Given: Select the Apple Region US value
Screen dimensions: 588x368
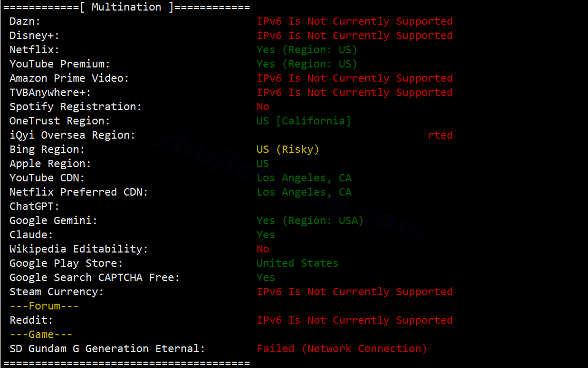Looking at the screenshot, I should pyautogui.click(x=263, y=164).
